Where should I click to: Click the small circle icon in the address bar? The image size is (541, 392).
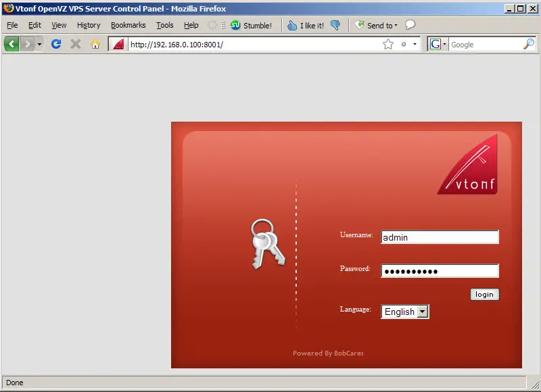tap(404, 44)
